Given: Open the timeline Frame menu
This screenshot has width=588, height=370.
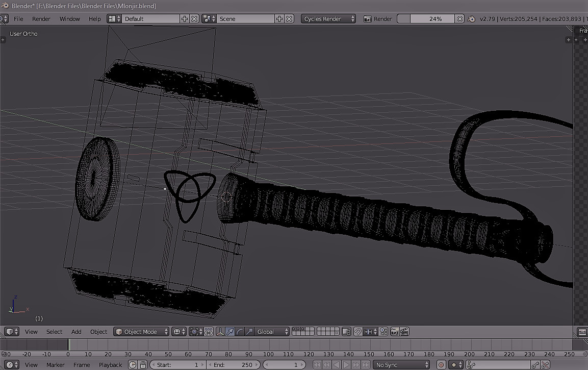Looking at the screenshot, I should tap(82, 365).
